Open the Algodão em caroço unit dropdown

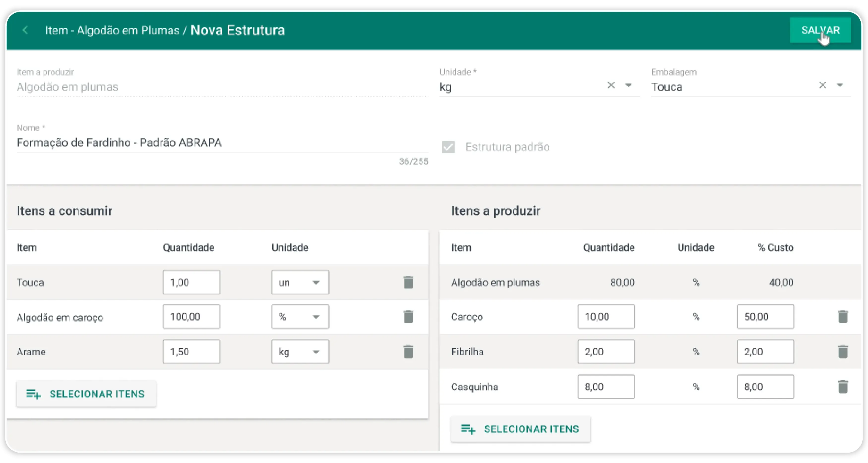pyautogui.click(x=300, y=317)
